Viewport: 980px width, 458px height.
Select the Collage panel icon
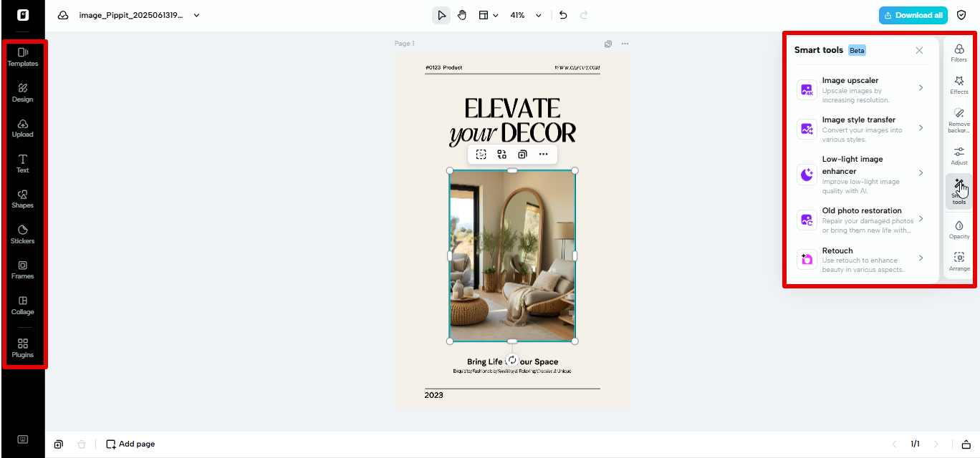pyautogui.click(x=22, y=306)
